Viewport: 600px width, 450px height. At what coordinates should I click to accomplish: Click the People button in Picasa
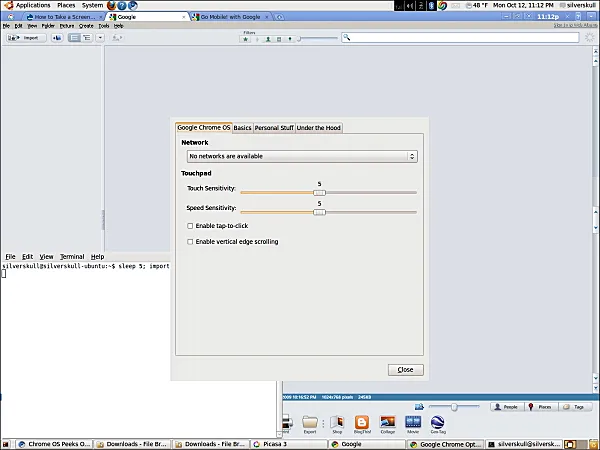509,407
